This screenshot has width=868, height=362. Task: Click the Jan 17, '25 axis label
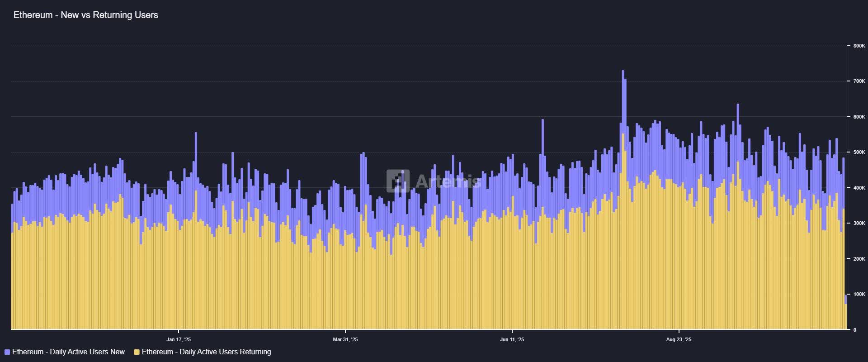click(179, 339)
